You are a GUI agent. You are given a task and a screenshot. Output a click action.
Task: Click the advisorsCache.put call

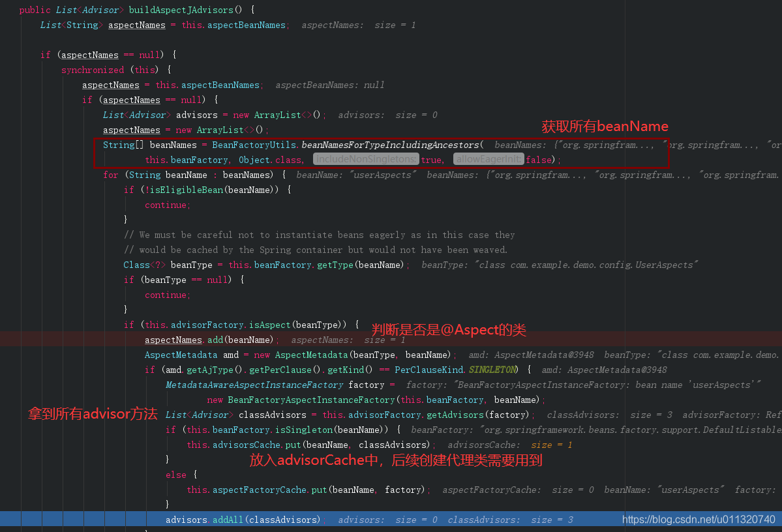tap(256, 445)
